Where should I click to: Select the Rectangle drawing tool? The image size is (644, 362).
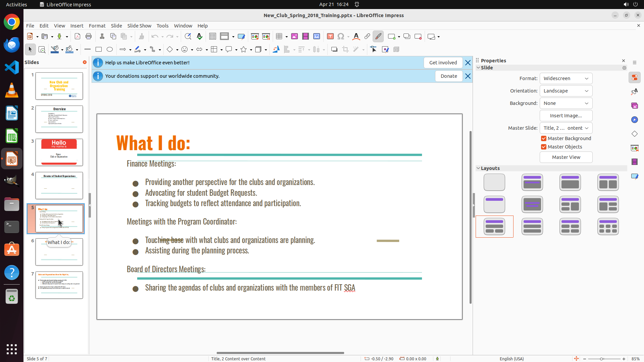pyautogui.click(x=99, y=50)
